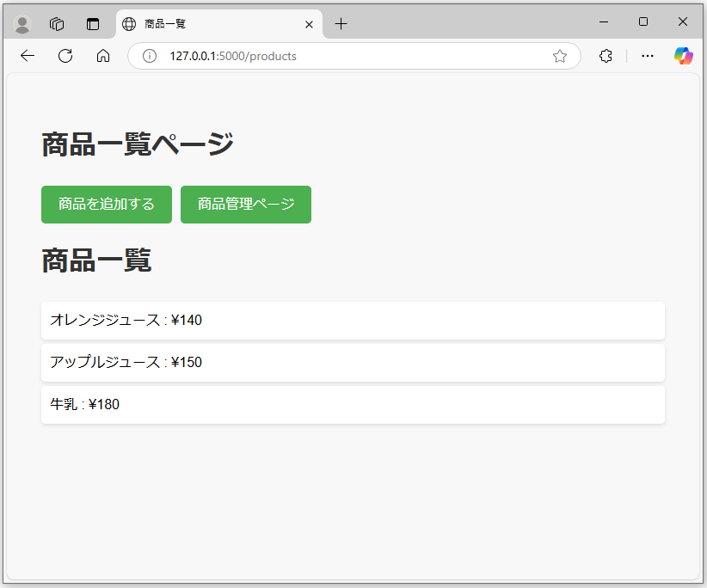Go to the browser home page
The image size is (707, 588).
coord(103,56)
